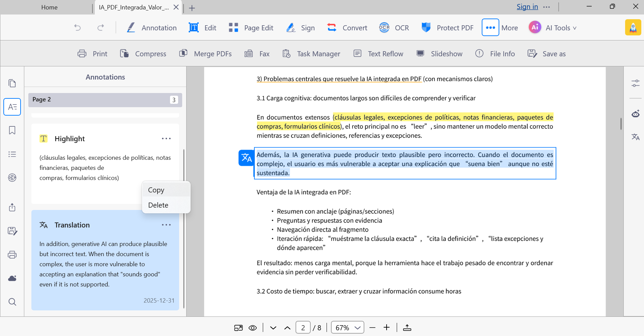Image resolution: width=644 pixels, height=336 pixels.
Task: Go to previous page up arrow
Action: coord(287,328)
